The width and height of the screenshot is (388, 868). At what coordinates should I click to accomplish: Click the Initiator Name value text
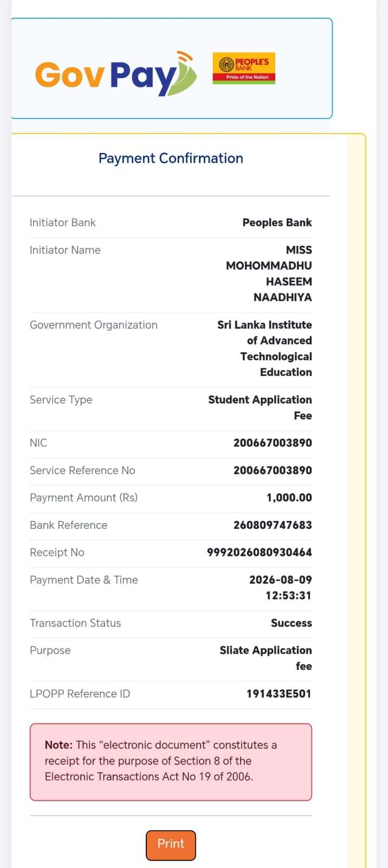[x=269, y=273]
